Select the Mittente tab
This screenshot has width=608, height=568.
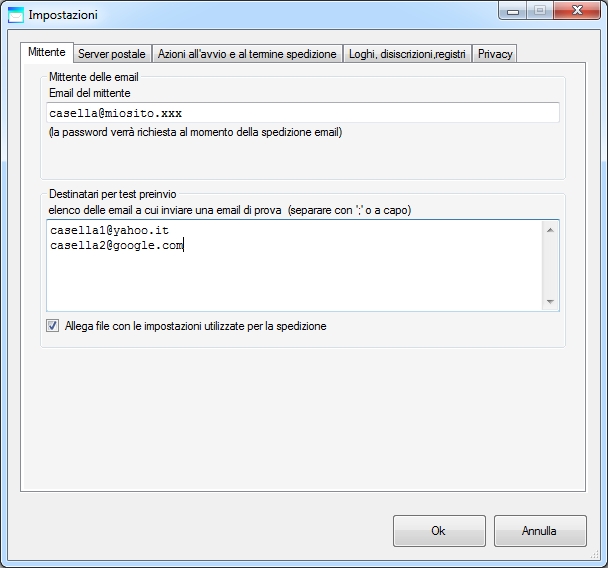[x=47, y=52]
